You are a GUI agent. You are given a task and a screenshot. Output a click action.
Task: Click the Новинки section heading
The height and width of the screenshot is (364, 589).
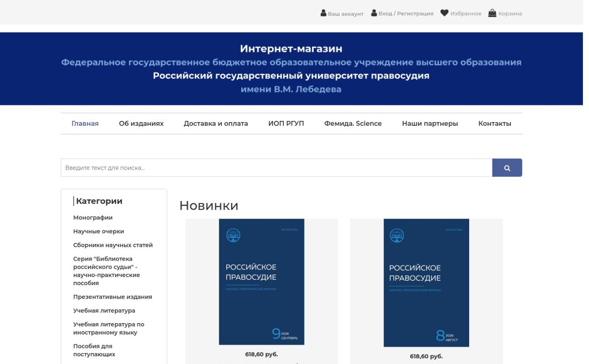(209, 205)
